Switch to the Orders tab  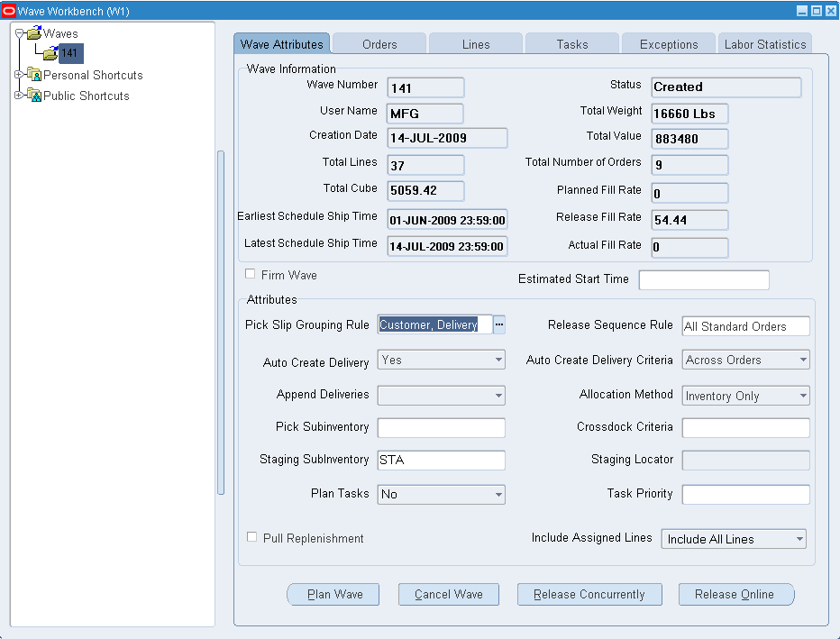(379, 44)
